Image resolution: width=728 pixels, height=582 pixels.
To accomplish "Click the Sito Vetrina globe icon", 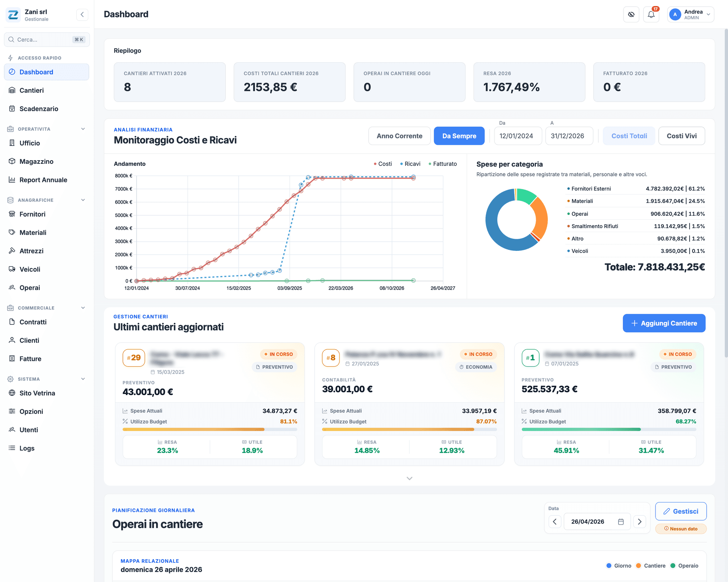I will [12, 393].
